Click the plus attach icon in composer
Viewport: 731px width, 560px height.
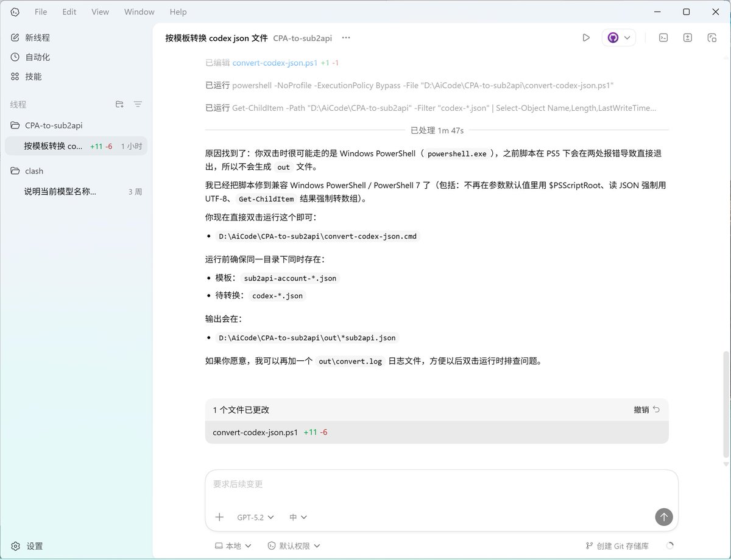(219, 517)
